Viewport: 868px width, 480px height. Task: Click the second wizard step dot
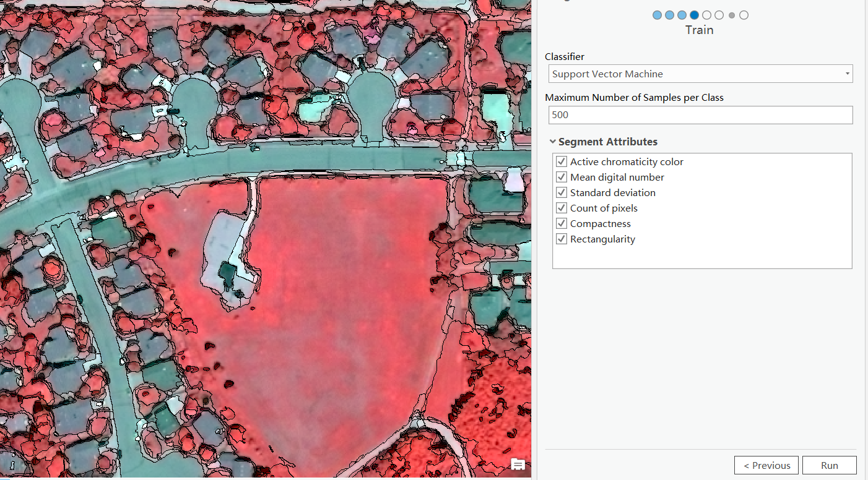(x=669, y=15)
